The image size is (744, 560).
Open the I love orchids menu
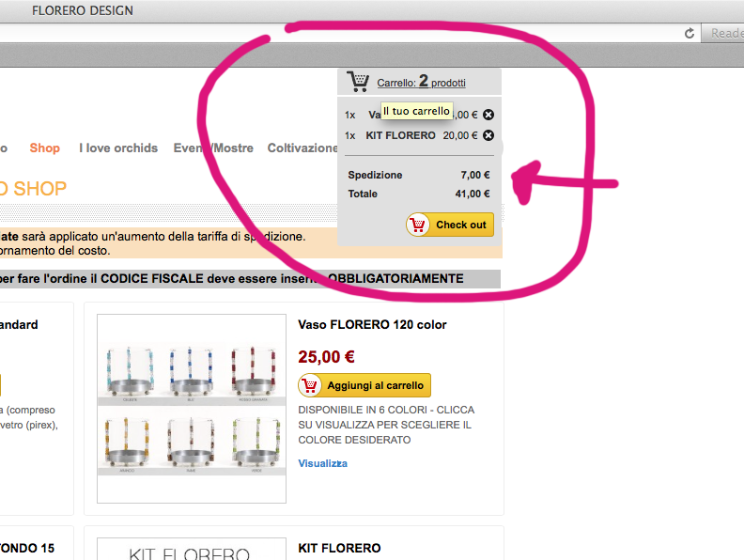tap(118, 148)
